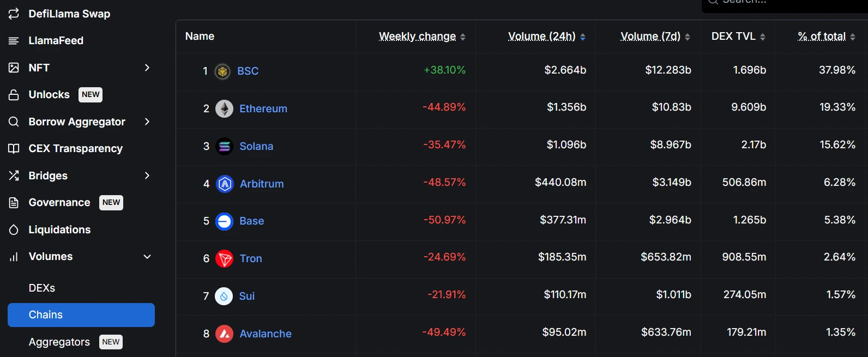Open DefiLlama Swap arrows icon
The height and width of the screenshot is (357, 868).
pyautogui.click(x=14, y=14)
